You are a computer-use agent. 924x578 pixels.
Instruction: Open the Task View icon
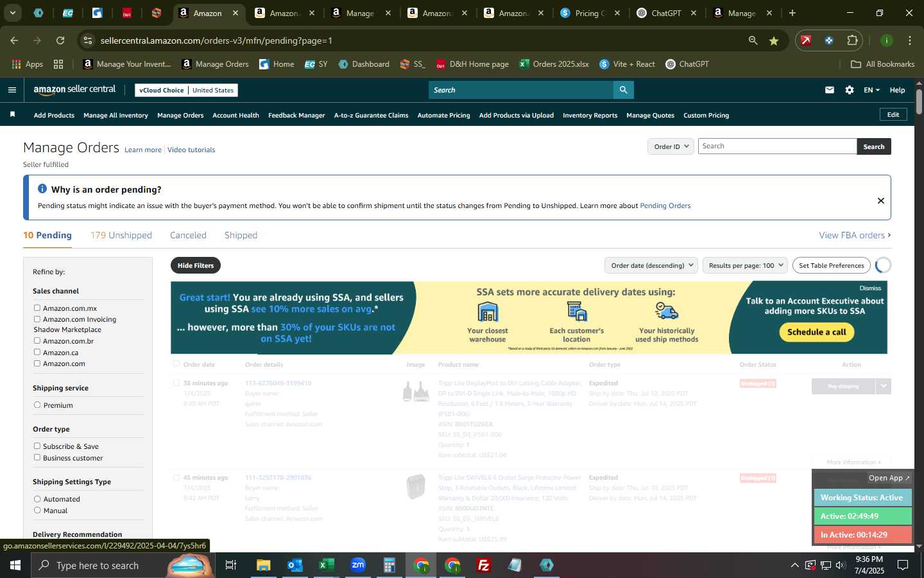point(231,565)
